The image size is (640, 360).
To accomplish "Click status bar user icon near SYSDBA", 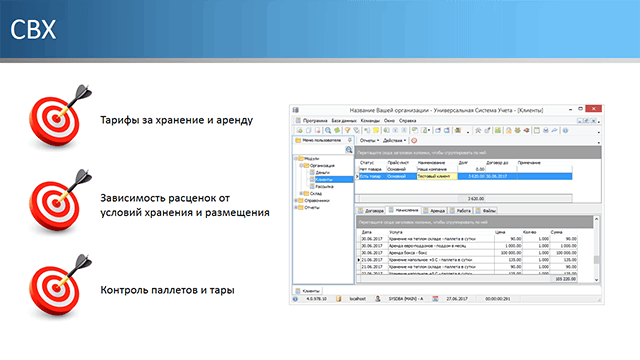I will (378, 299).
